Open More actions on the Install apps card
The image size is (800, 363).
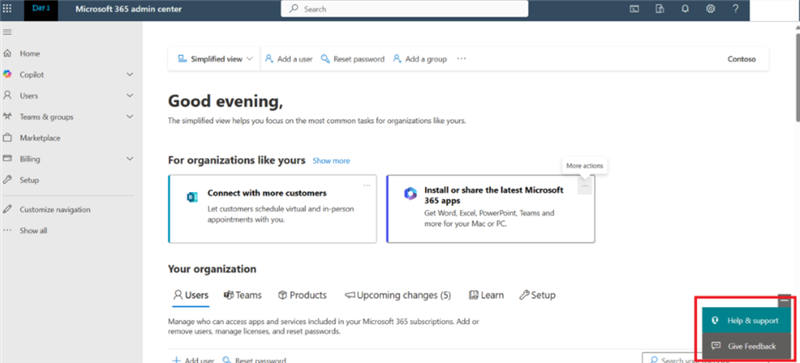[585, 186]
